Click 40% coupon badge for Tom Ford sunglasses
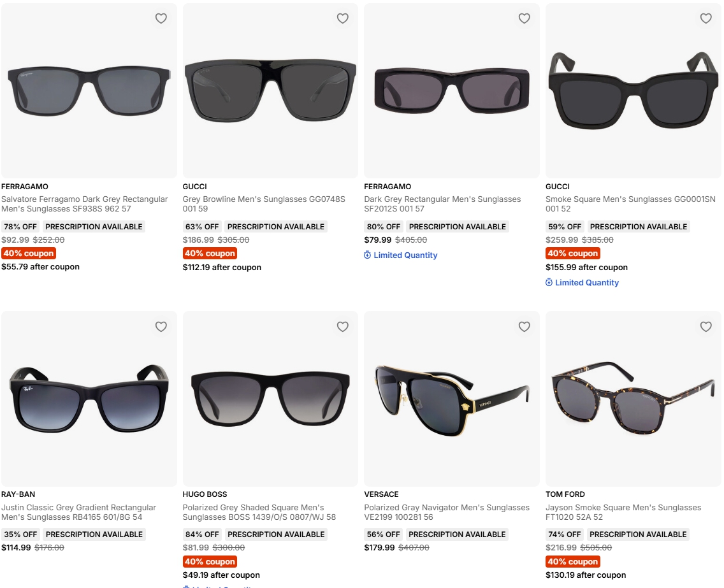This screenshot has width=724, height=588. point(572,562)
